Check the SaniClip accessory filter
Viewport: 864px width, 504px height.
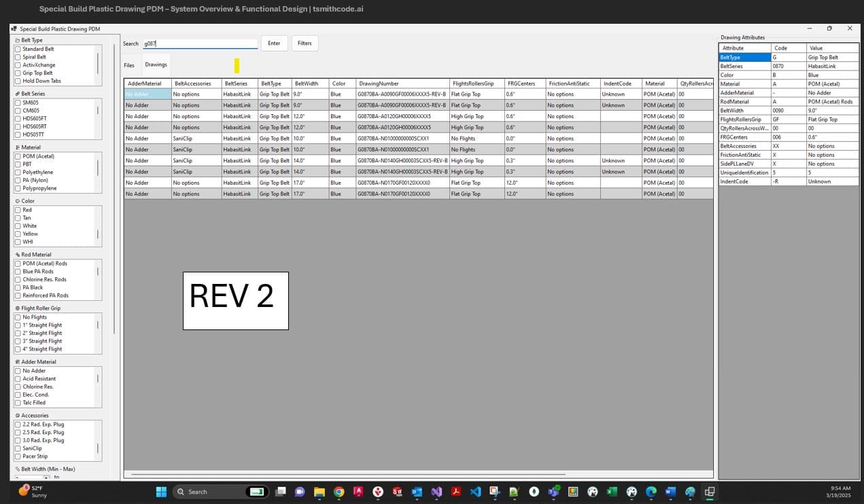(17, 448)
